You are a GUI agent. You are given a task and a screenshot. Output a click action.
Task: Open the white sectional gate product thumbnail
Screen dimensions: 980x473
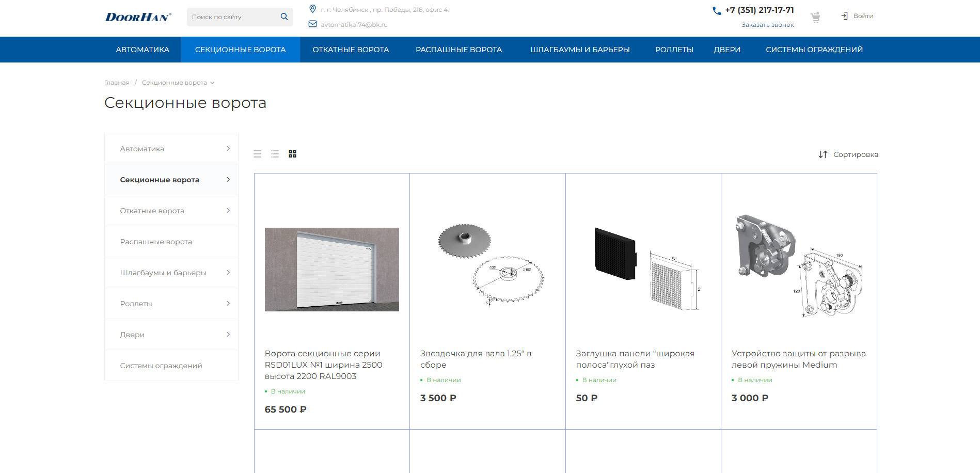click(x=332, y=269)
